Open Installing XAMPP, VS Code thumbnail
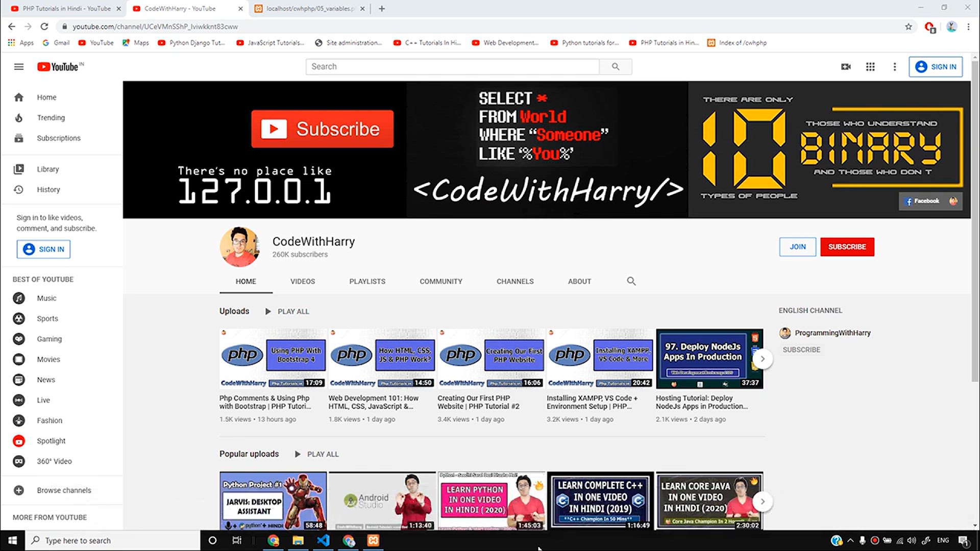980x551 pixels. coord(600,359)
